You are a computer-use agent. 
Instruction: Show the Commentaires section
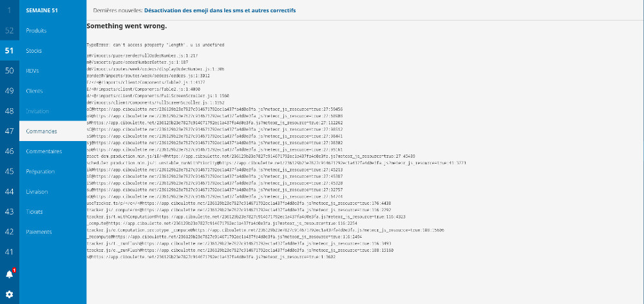point(44,151)
